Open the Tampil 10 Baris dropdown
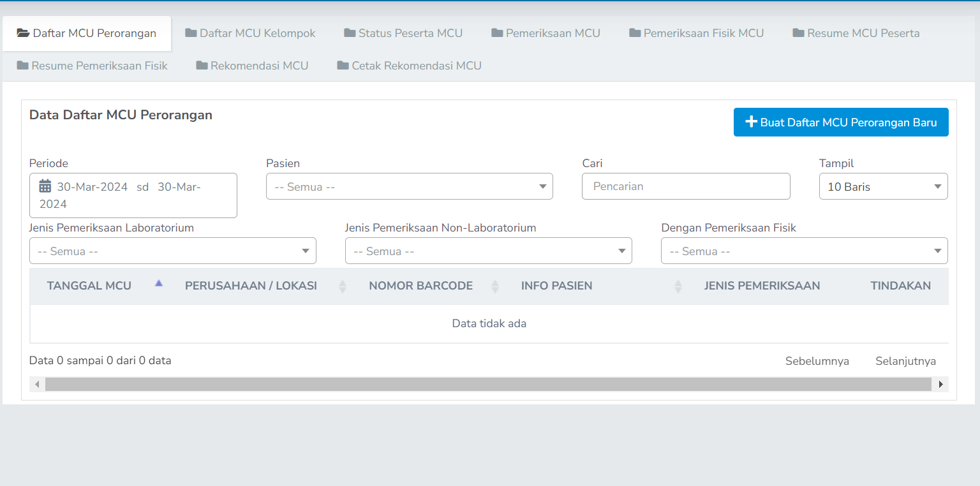Viewport: 980px width, 486px height. pyautogui.click(x=884, y=186)
